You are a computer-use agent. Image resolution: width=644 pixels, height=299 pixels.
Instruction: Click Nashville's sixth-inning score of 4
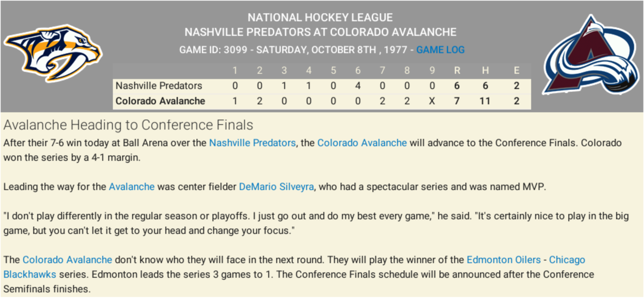[358, 86]
